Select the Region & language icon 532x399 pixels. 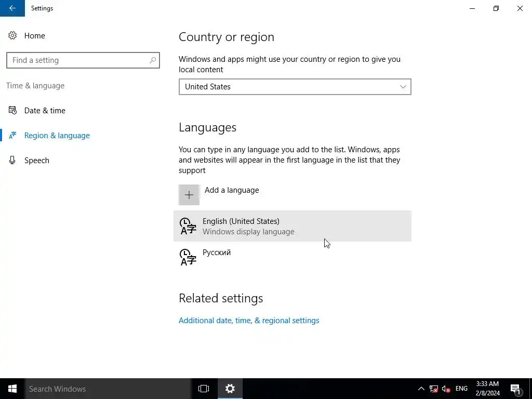(x=12, y=136)
